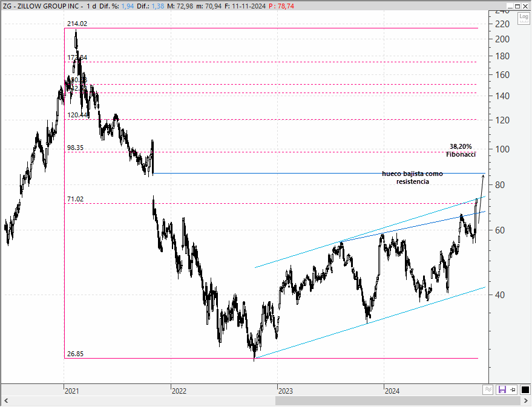Click the purple save chart icon
532x407 pixels.
pos(502,389)
